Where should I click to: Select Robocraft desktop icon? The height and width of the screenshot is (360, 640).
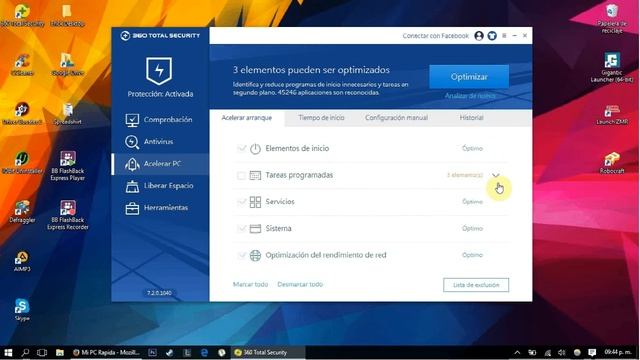tap(611, 162)
